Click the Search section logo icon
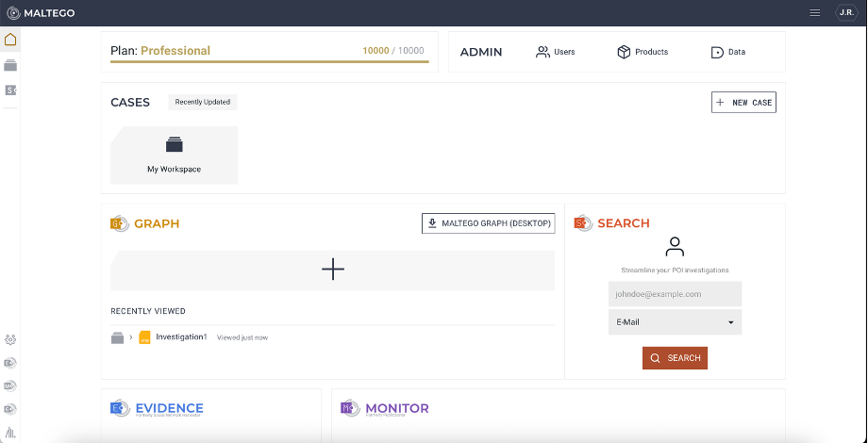Screen dimensions: 868x443 [583, 222]
